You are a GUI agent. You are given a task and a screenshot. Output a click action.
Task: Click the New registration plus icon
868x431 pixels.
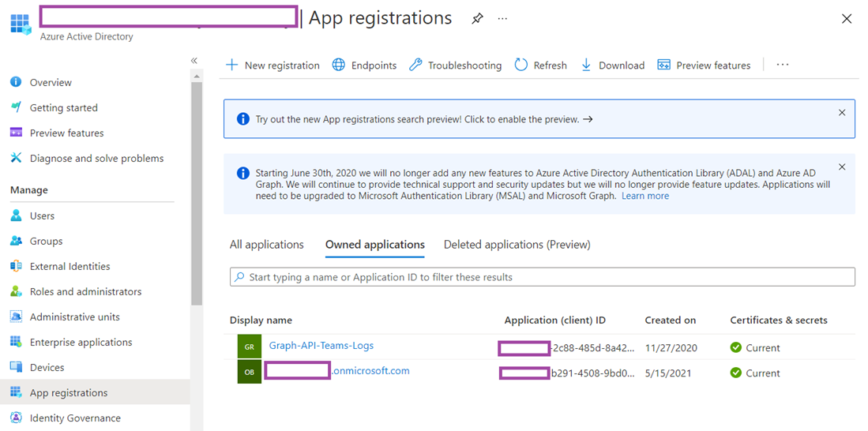coord(231,65)
